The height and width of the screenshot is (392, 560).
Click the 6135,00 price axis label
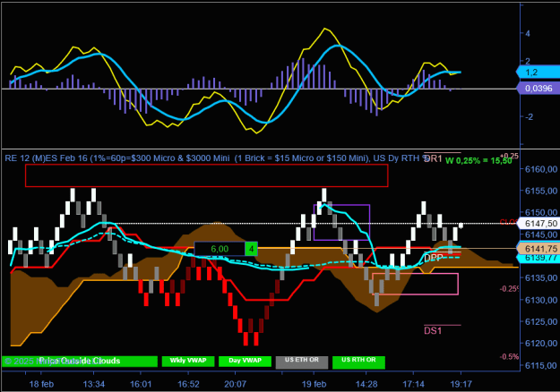pyautogui.click(x=541, y=277)
